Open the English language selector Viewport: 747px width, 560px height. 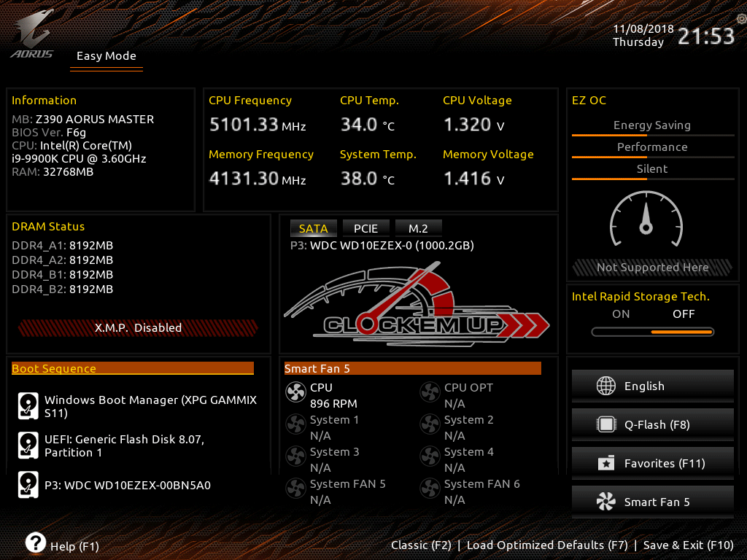[652, 386]
